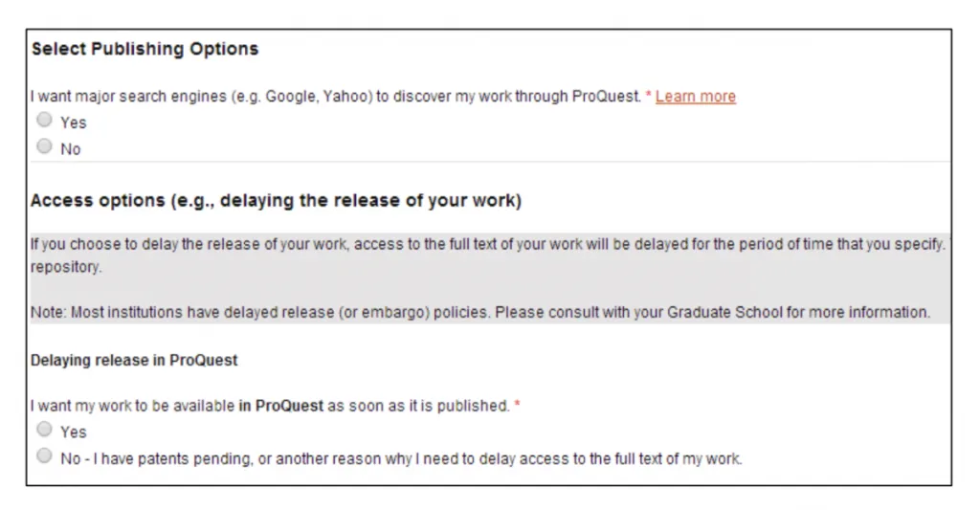Click the note about embargo policies

pos(479,312)
